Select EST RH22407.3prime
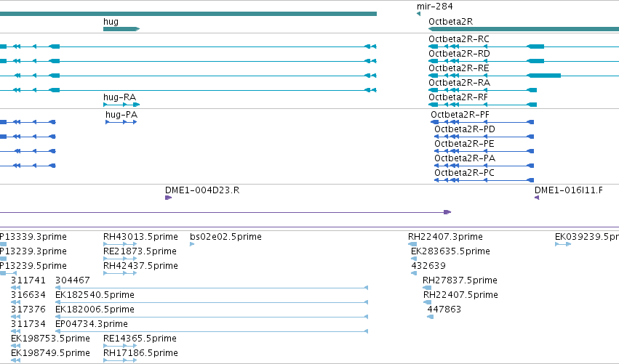 tap(445, 237)
